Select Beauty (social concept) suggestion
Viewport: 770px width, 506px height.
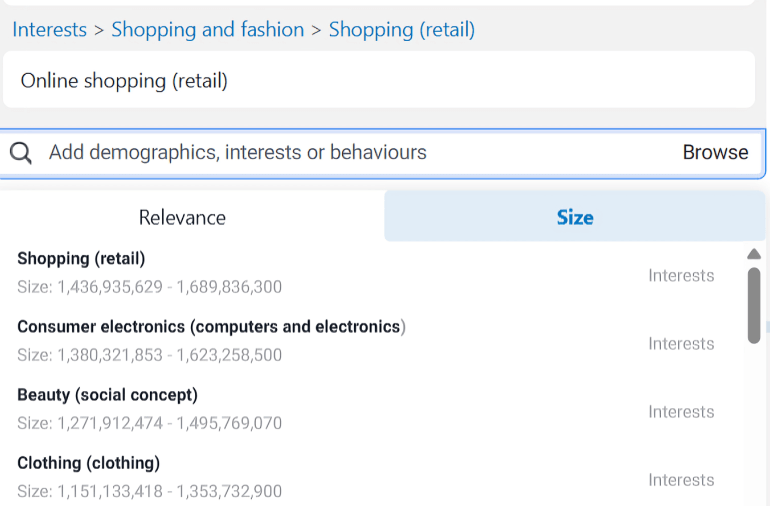click(108, 395)
